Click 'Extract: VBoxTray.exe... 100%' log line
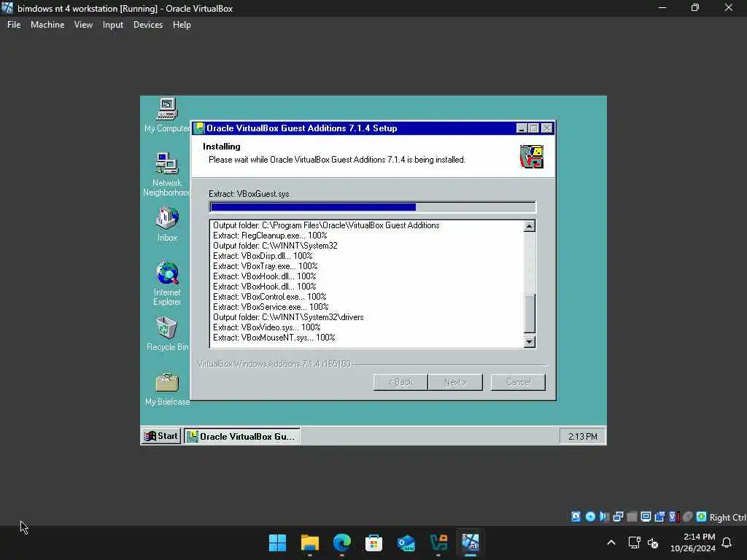The width and height of the screenshot is (747, 560). (265, 266)
